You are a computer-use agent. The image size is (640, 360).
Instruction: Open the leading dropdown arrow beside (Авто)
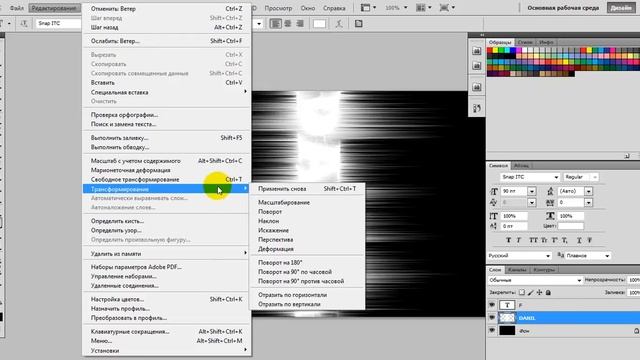588,191
